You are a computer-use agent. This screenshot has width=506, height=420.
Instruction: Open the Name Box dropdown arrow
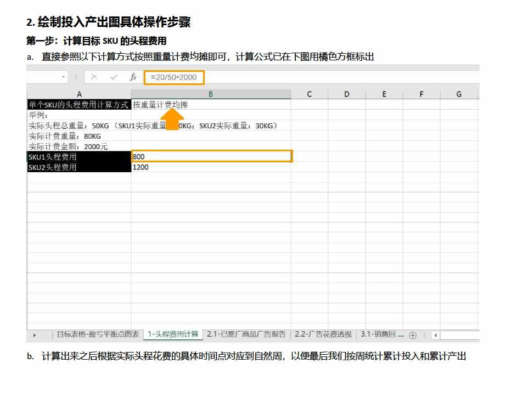[x=63, y=77]
